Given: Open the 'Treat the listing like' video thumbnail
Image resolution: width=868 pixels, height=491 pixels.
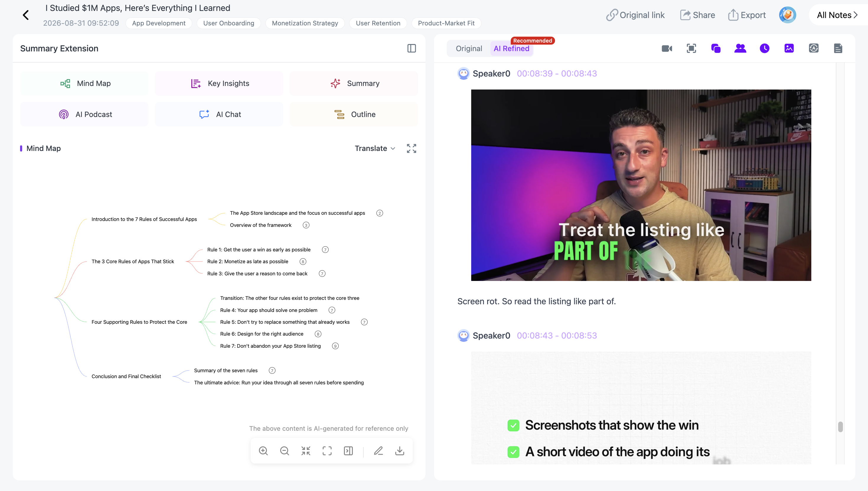Looking at the screenshot, I should [641, 185].
